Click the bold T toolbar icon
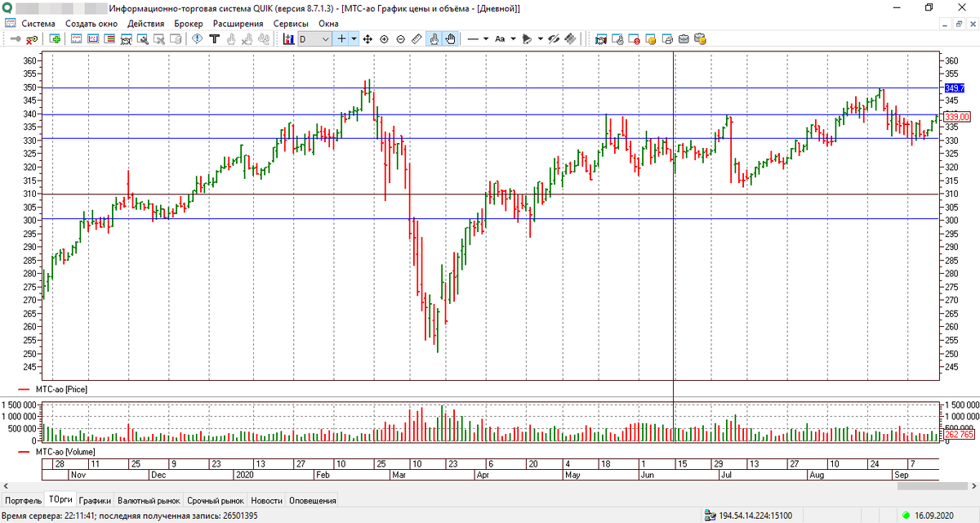 (x=214, y=38)
